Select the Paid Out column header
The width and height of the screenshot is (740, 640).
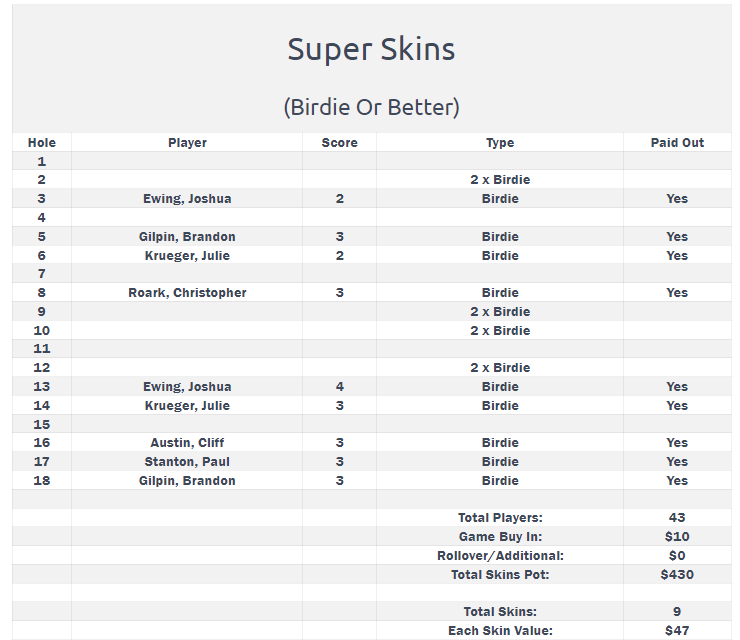pos(677,143)
